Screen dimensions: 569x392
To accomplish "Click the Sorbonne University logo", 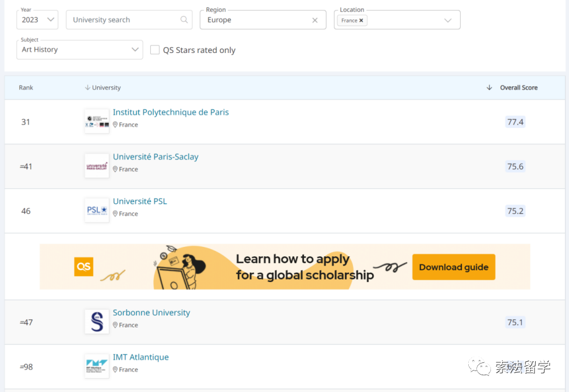I will pos(97,322).
